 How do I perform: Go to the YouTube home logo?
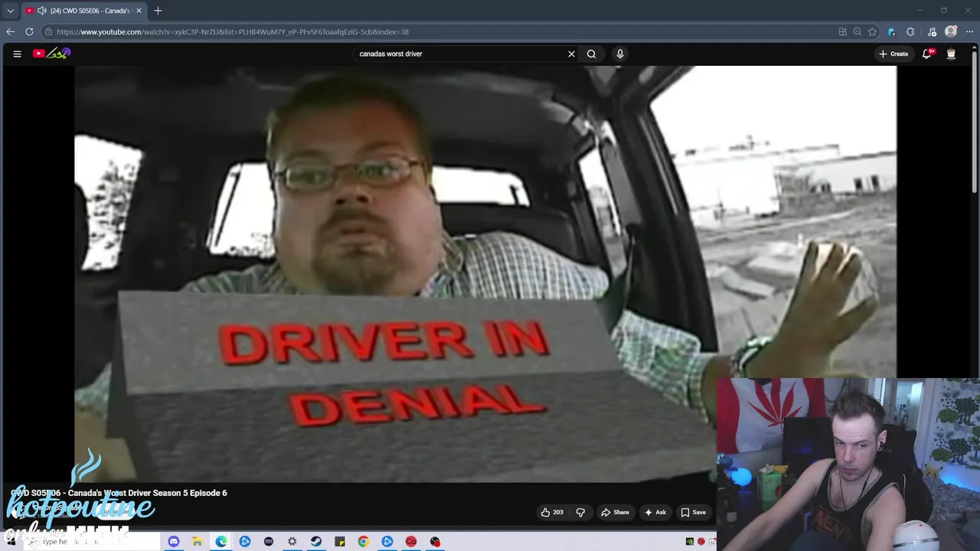[51, 54]
